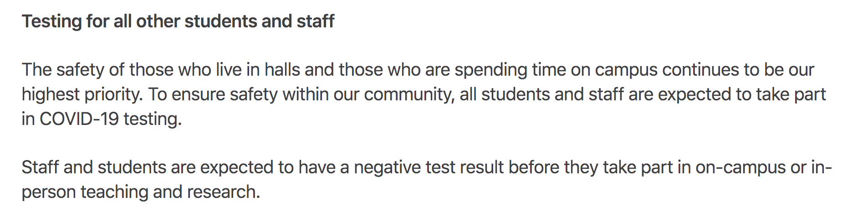Click the word "halls" in the first paragraph
Viewport: 868px width, 218px height.
coord(282,70)
